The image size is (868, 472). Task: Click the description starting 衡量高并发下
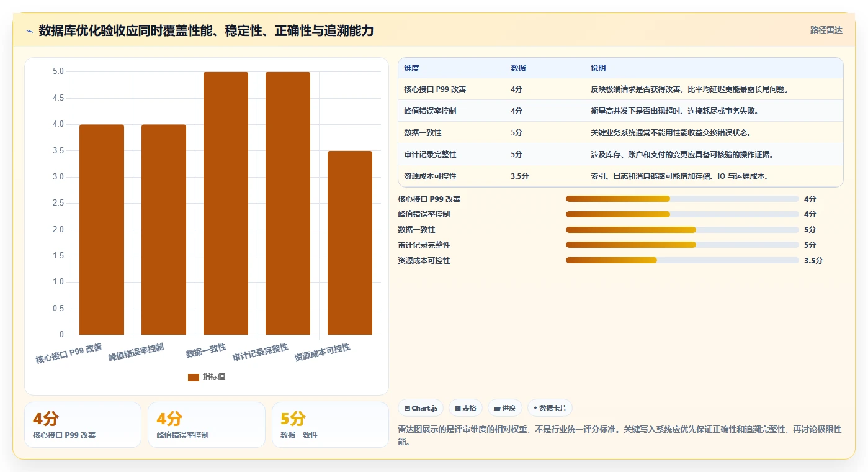674,111
